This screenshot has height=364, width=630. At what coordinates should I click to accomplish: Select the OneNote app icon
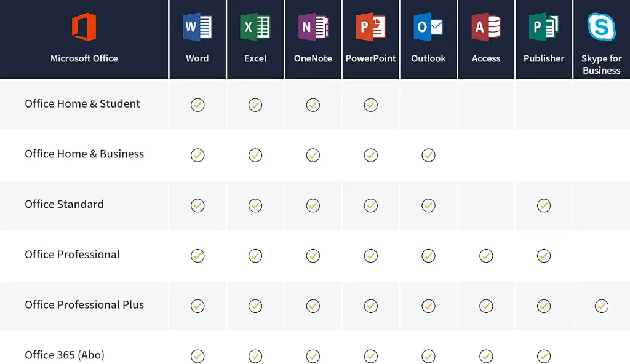[313, 28]
